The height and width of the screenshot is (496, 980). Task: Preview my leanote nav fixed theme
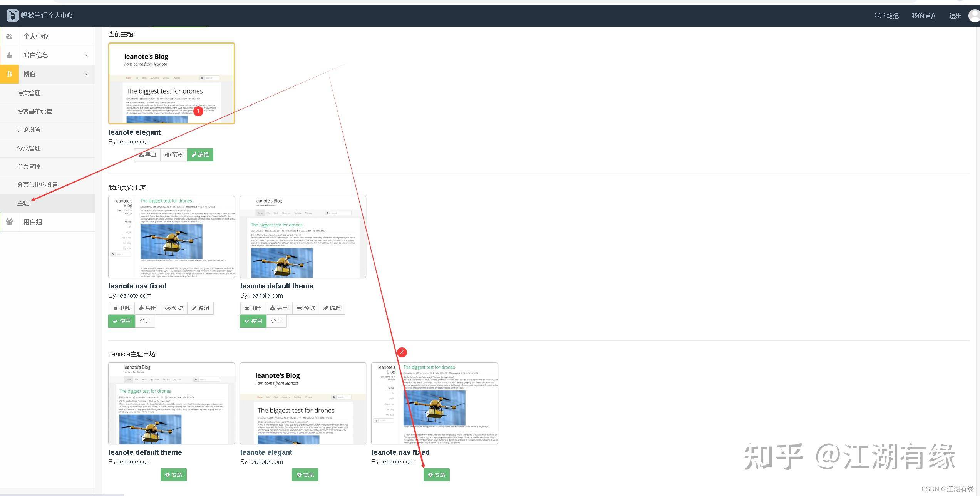(x=174, y=308)
